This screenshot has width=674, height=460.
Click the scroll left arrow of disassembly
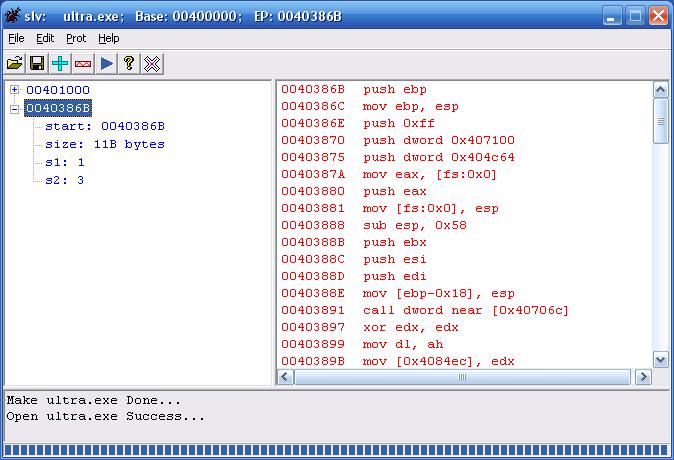click(x=286, y=377)
